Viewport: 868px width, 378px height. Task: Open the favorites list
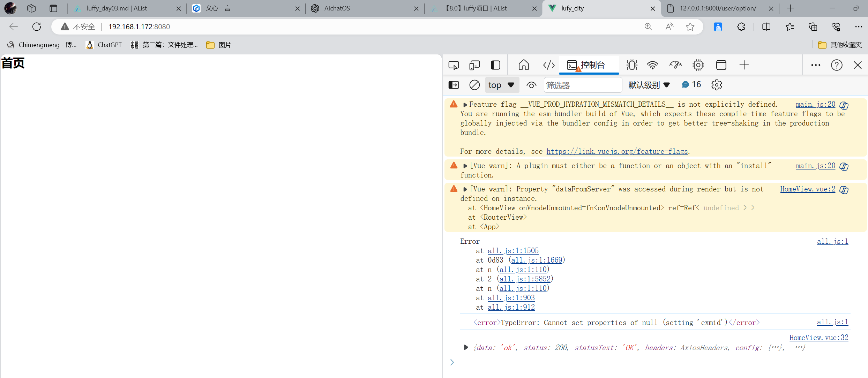[790, 27]
